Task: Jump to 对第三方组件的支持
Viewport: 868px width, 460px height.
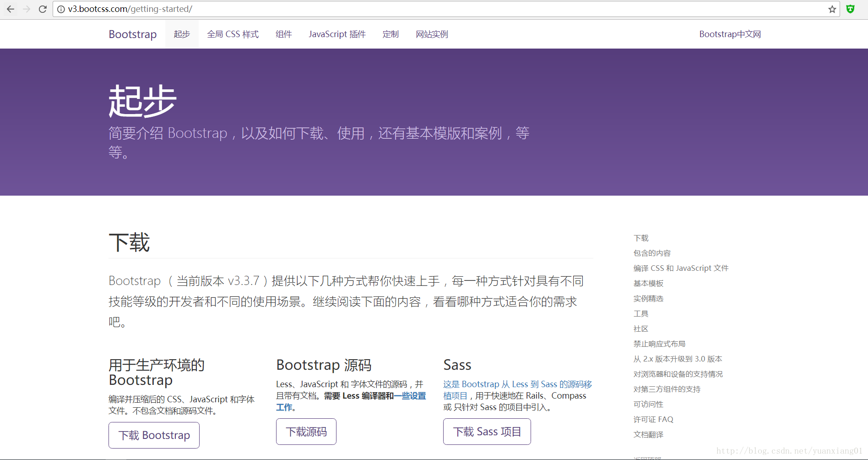Action: (x=667, y=389)
